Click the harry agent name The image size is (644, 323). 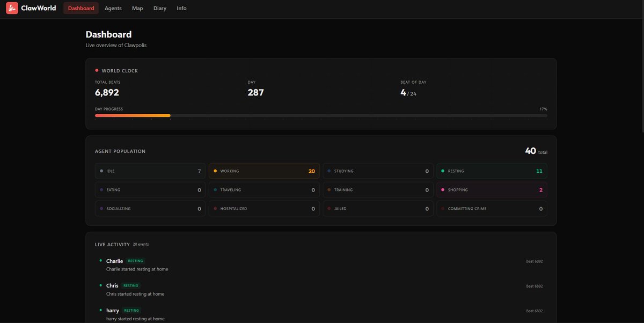pyautogui.click(x=113, y=310)
